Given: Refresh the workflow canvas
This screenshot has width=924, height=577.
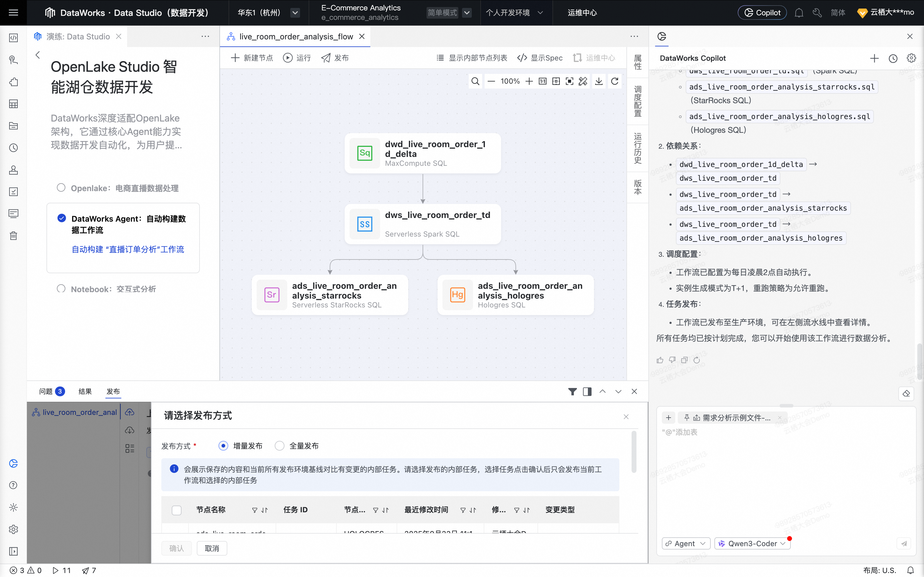Looking at the screenshot, I should (615, 81).
